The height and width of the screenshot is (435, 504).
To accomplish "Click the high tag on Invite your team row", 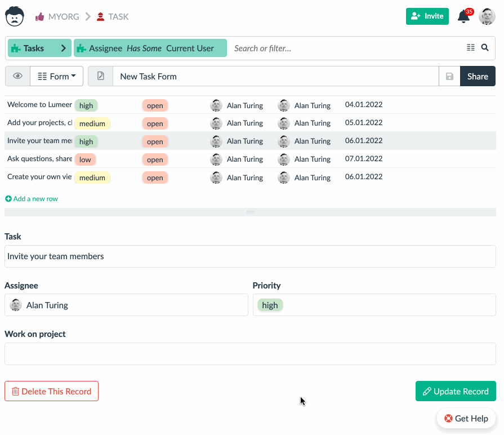I will point(86,141).
